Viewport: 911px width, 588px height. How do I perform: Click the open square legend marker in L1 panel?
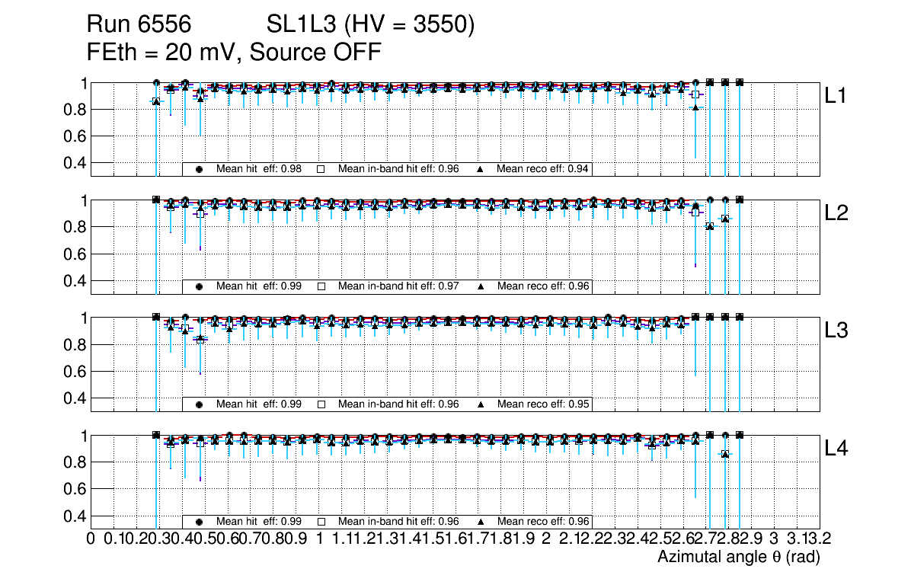click(321, 169)
